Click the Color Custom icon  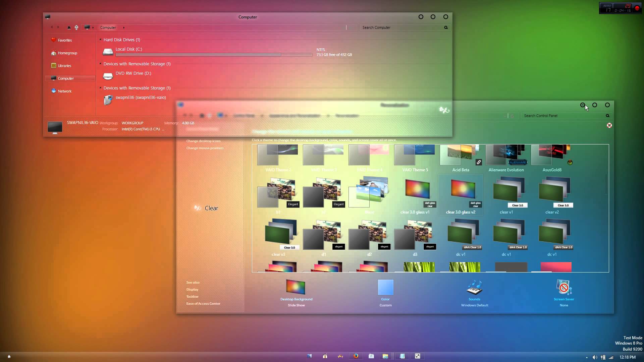(x=385, y=287)
